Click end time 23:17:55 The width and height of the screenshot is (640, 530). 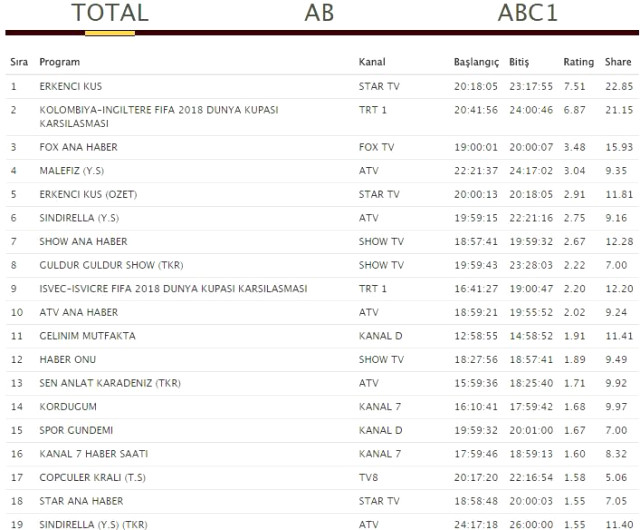531,87
